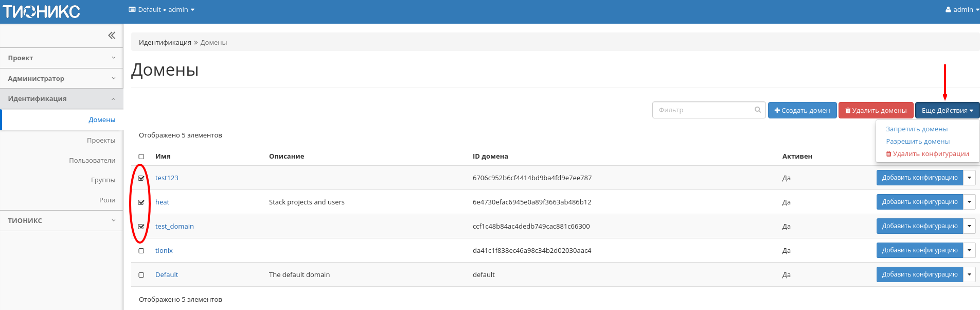Go to Пользователи in the sidebar
980x310 pixels.
[x=92, y=160]
